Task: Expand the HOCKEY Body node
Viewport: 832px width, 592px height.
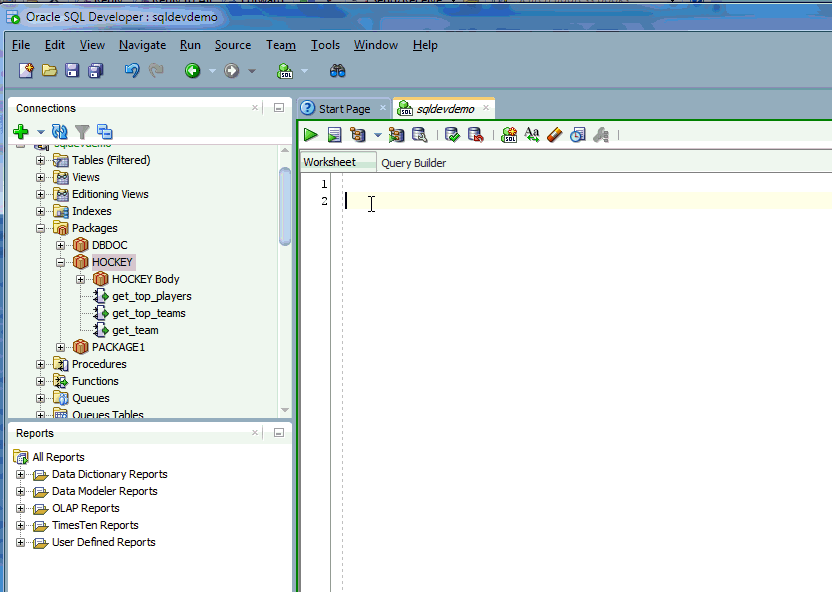Action: [80, 279]
